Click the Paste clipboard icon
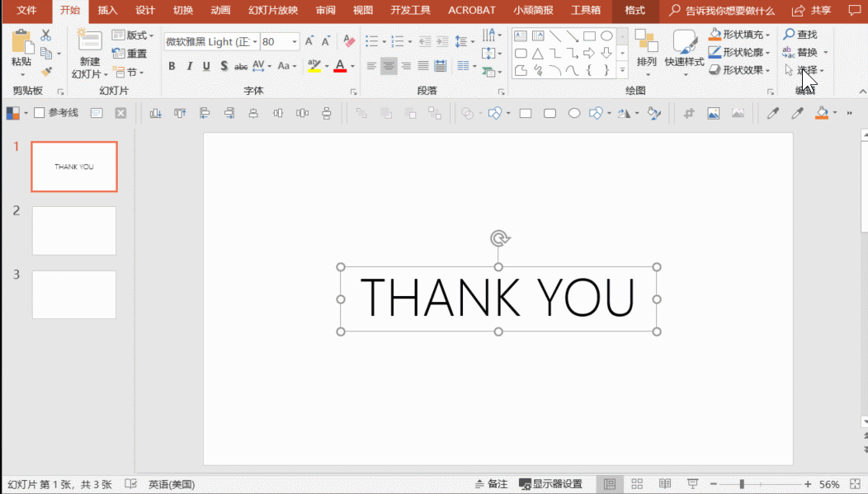Viewport: 868px width, 494px height. tap(21, 42)
